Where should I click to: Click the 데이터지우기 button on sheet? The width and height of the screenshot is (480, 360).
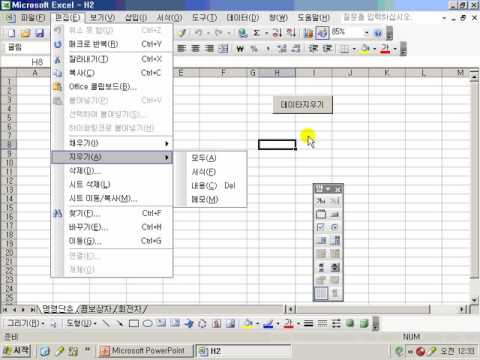tap(302, 105)
